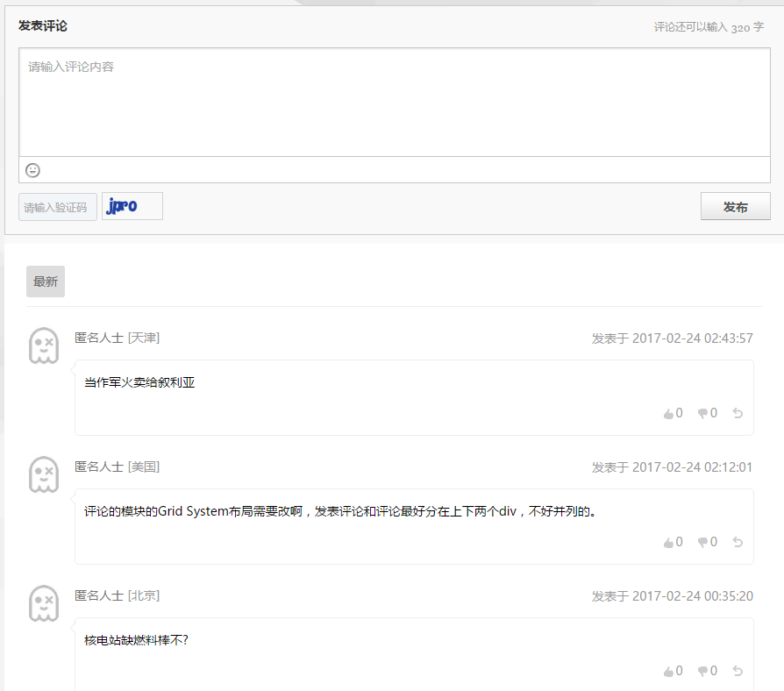784x691 pixels.
Task: Select the 最新 tab above the comments
Action: 45,281
